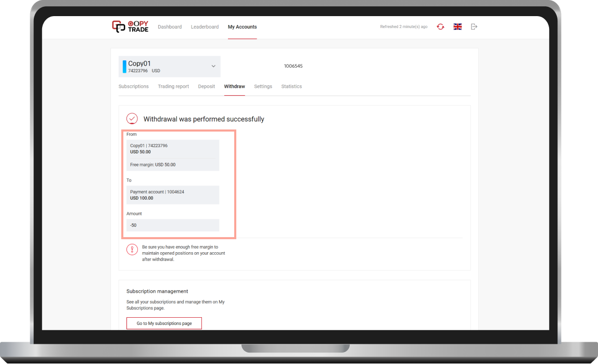Image resolution: width=598 pixels, height=364 pixels.
Task: Click the Free margin USD 50.00 box
Action: [172, 164]
